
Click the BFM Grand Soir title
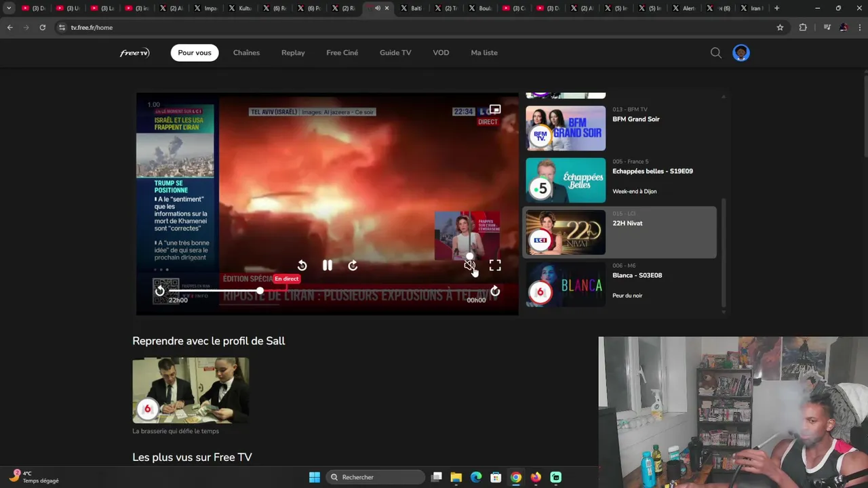click(635, 119)
